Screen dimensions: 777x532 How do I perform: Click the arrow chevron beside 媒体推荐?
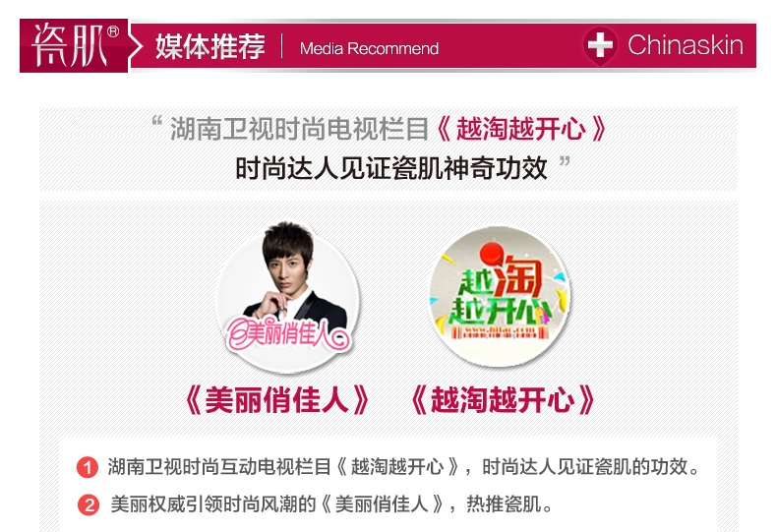coord(136,47)
